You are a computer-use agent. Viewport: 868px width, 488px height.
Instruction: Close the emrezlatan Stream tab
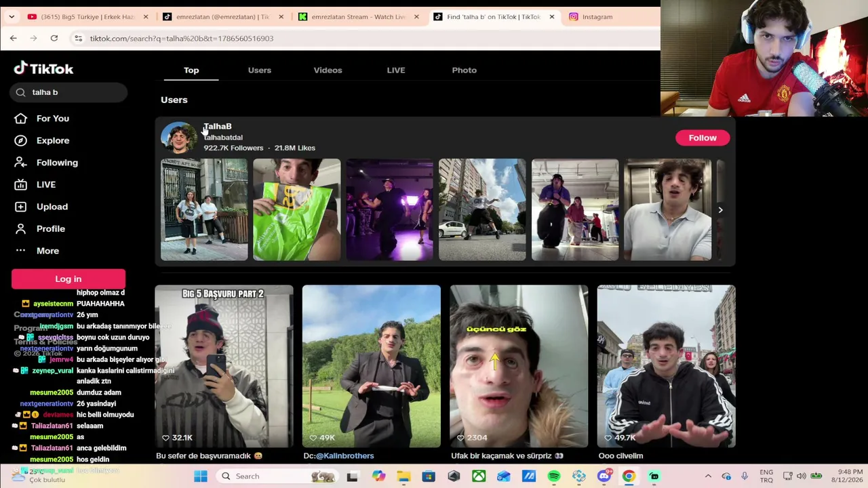pyautogui.click(x=416, y=17)
